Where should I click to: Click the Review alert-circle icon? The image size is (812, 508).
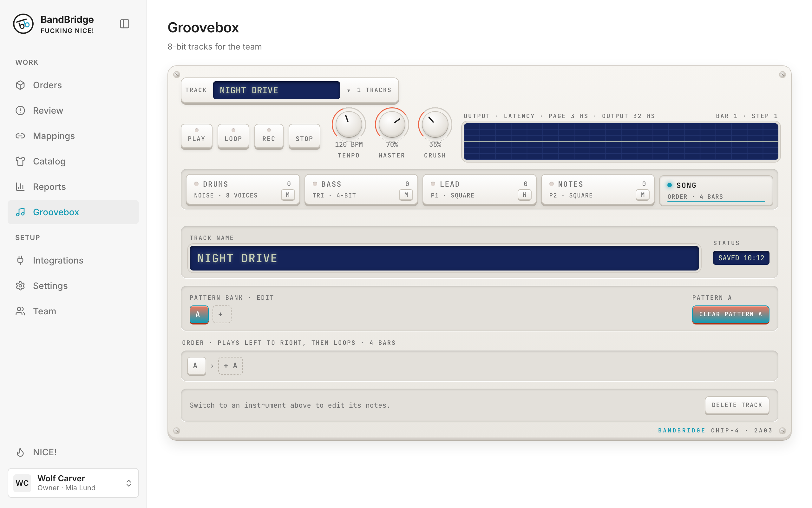click(21, 110)
